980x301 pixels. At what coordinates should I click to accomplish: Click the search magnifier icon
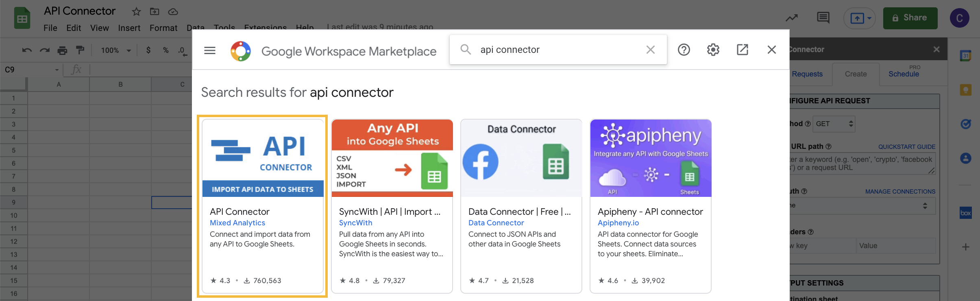point(466,50)
